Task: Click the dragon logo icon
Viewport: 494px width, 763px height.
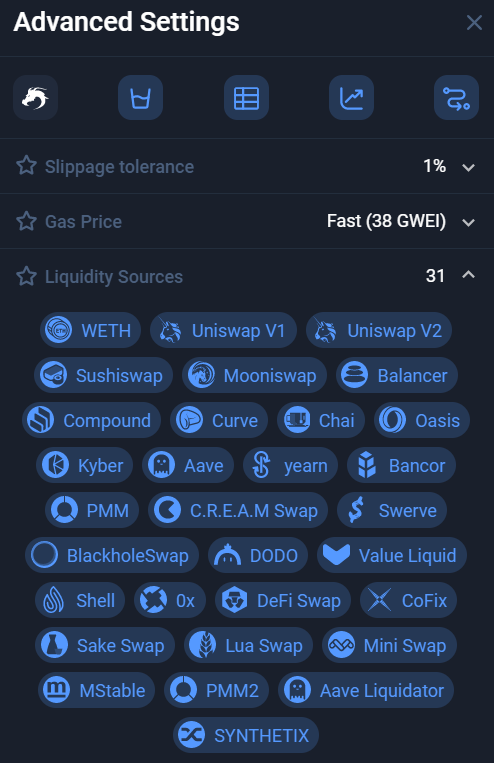Action: point(36,97)
